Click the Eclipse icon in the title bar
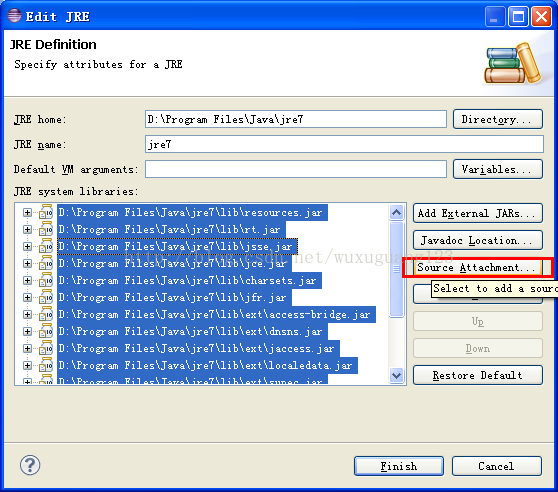Screen dimensions: 558x492 (15, 16)
